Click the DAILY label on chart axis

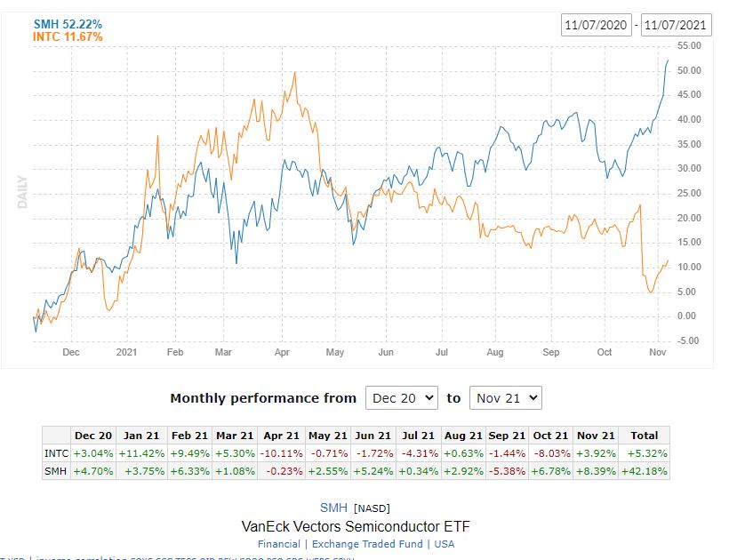(23, 191)
